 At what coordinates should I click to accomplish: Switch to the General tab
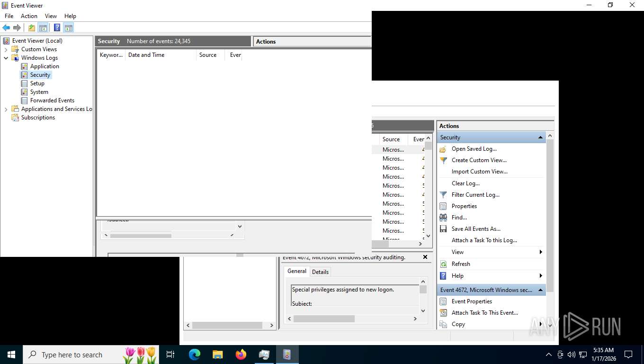point(297,271)
